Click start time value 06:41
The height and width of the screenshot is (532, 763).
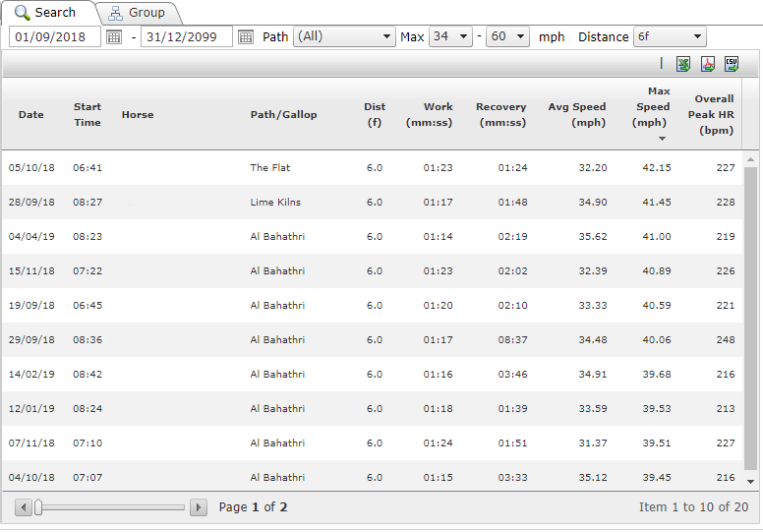coord(88,168)
